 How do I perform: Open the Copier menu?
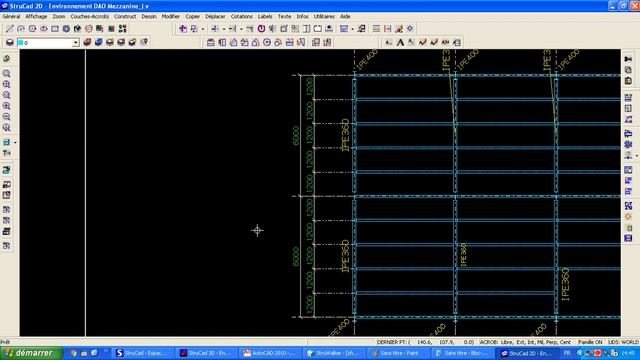click(192, 16)
